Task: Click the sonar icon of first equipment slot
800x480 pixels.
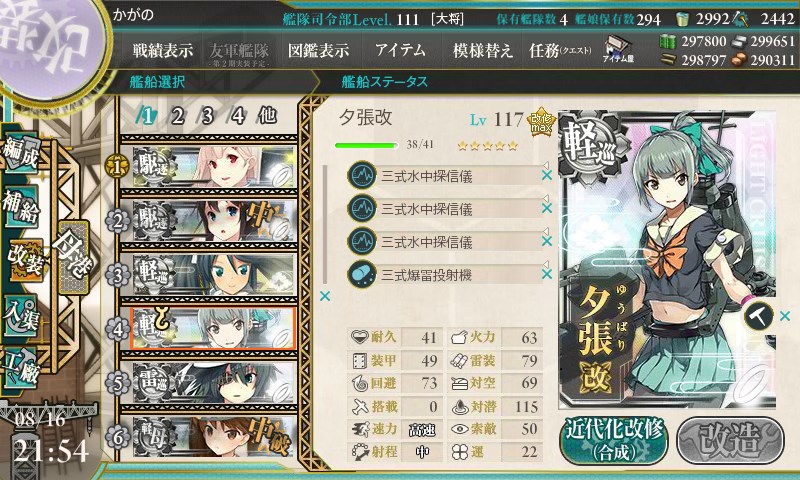Action: click(x=362, y=176)
